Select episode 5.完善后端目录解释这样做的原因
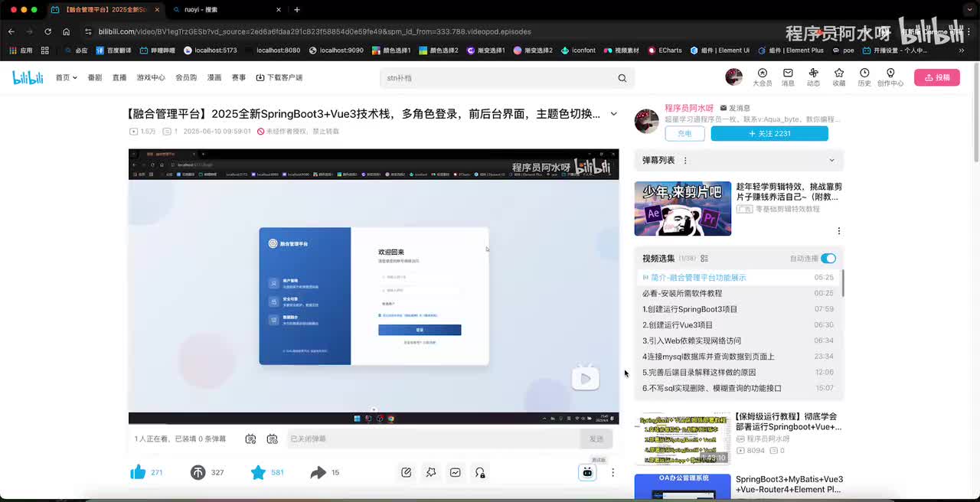This screenshot has height=502, width=980. click(x=738, y=373)
